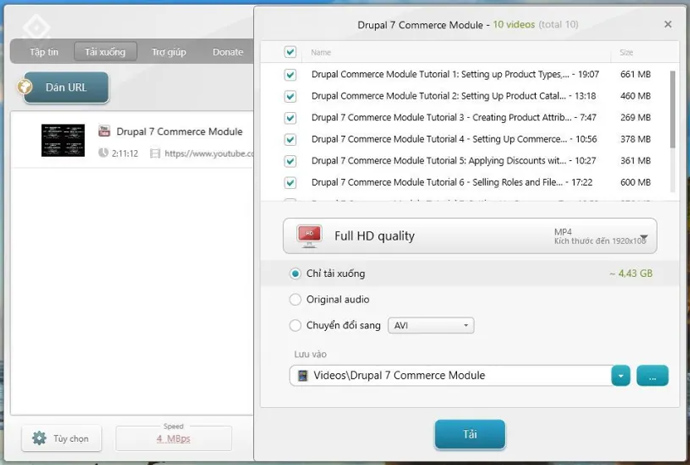
Task: Click the Dán URL button
Action: click(65, 87)
